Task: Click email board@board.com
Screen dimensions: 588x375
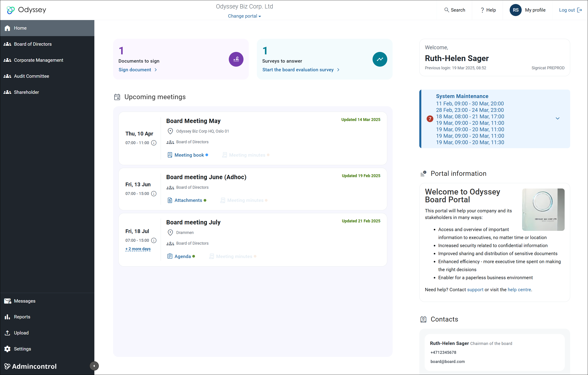Action: [447, 362]
